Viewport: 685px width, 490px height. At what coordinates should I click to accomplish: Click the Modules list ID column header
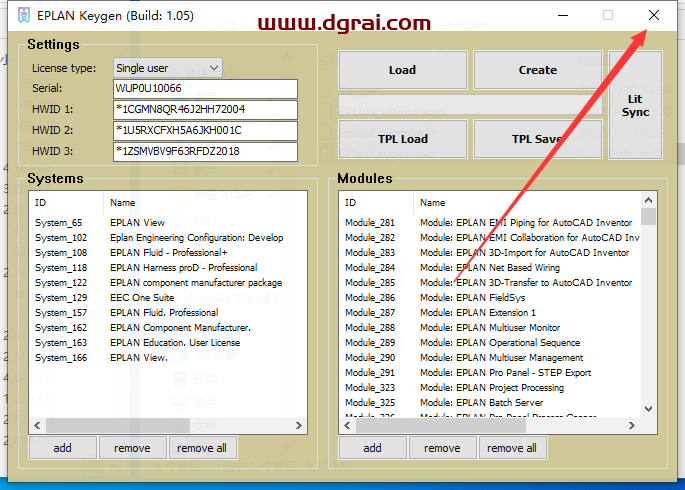point(376,203)
